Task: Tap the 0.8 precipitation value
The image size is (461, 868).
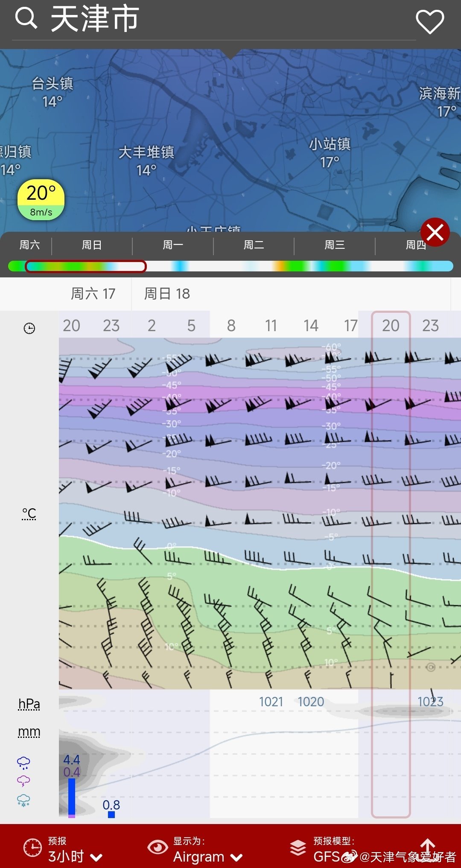Action: (x=111, y=805)
